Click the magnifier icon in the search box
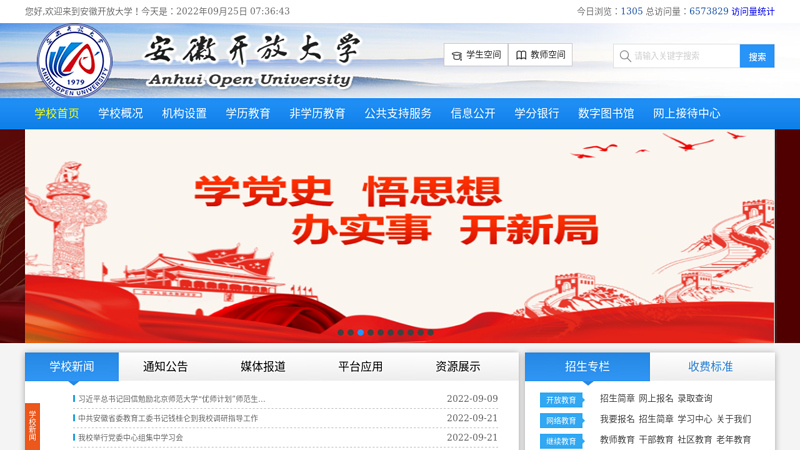This screenshot has width=800, height=450. [625, 56]
